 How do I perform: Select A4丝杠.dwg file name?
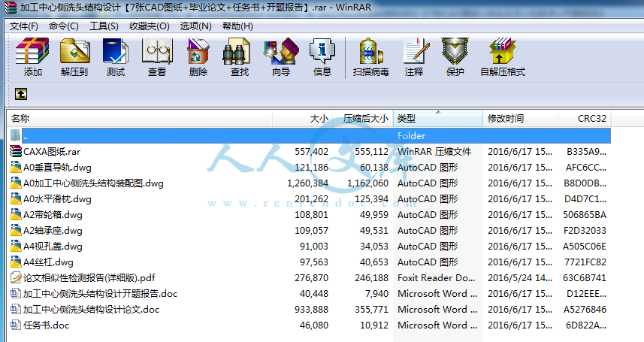click(x=48, y=262)
